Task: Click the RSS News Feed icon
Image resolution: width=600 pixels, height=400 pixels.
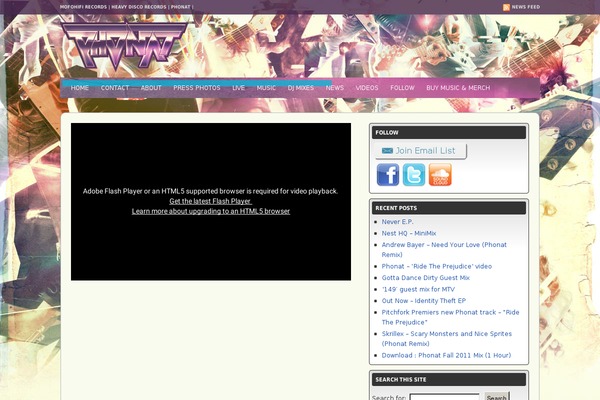Action: tap(506, 7)
